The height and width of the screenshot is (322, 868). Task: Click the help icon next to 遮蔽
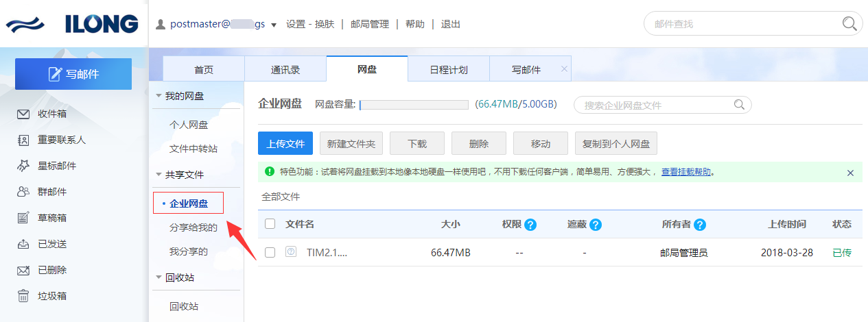(595, 225)
